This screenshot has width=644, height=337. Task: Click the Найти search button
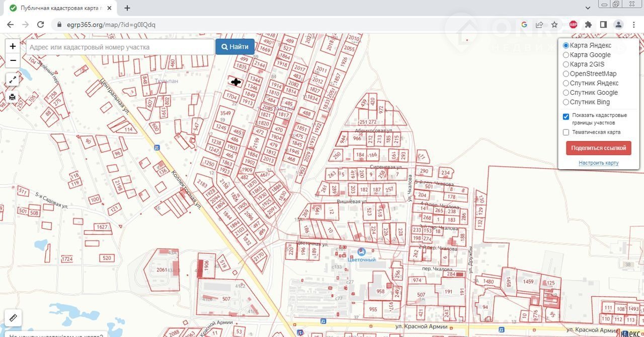click(x=235, y=47)
